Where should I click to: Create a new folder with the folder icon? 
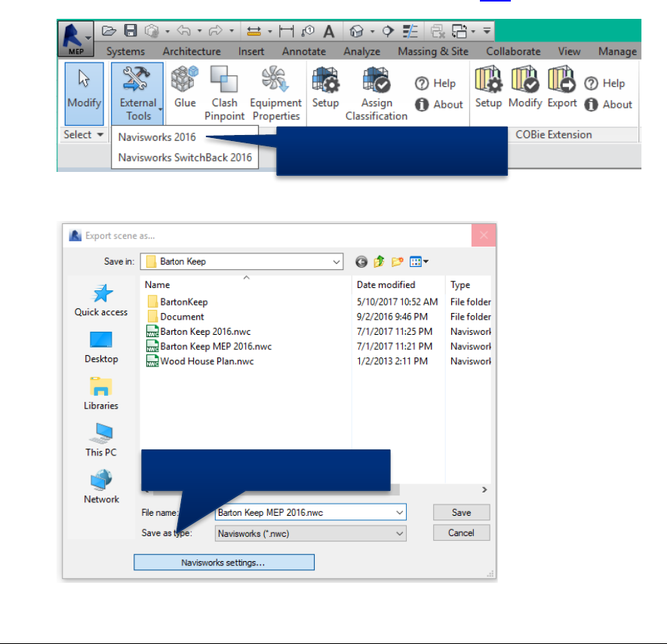tap(398, 262)
